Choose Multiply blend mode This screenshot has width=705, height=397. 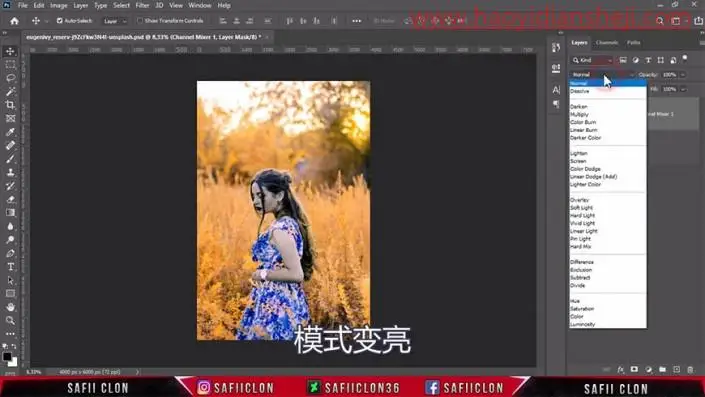click(579, 114)
